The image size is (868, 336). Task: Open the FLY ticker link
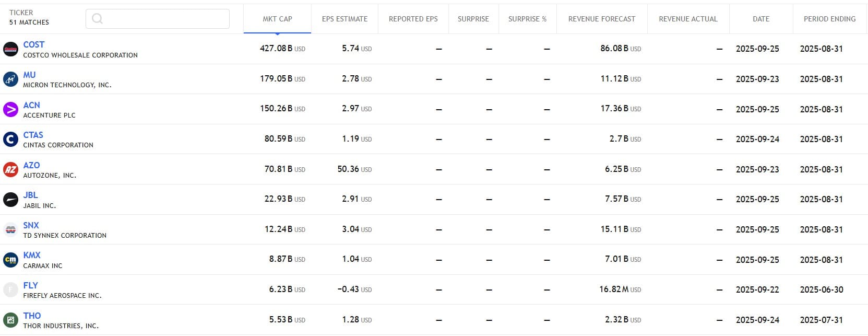coord(30,285)
